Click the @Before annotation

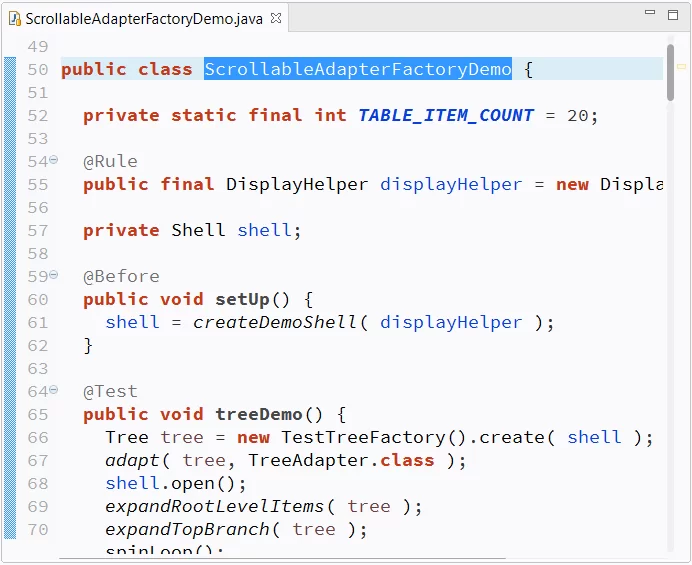pos(121,277)
